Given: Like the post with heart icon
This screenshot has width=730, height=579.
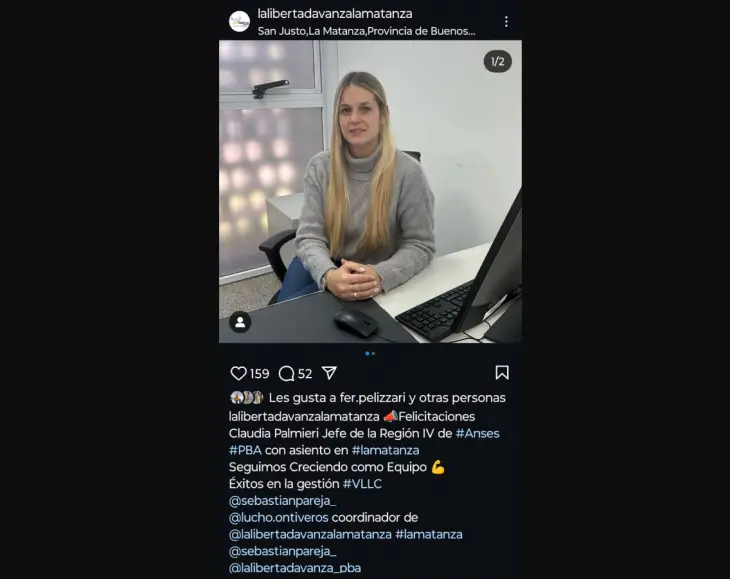Looking at the screenshot, I should click(x=238, y=373).
